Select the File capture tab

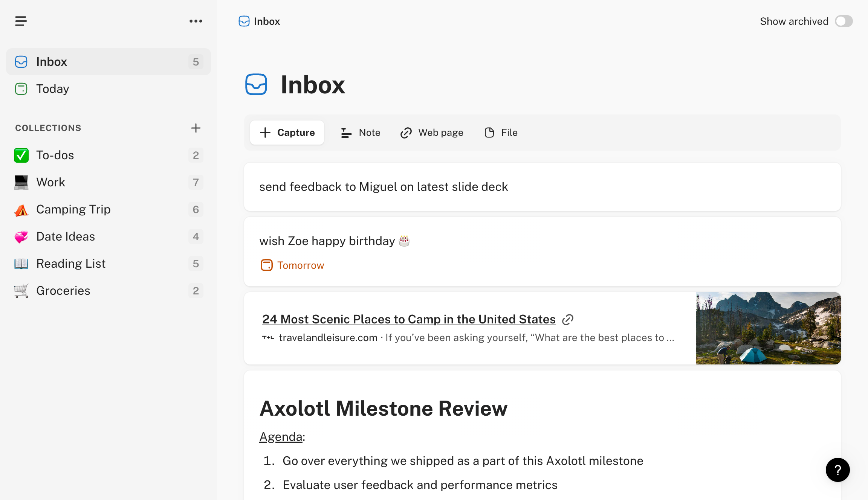501,133
